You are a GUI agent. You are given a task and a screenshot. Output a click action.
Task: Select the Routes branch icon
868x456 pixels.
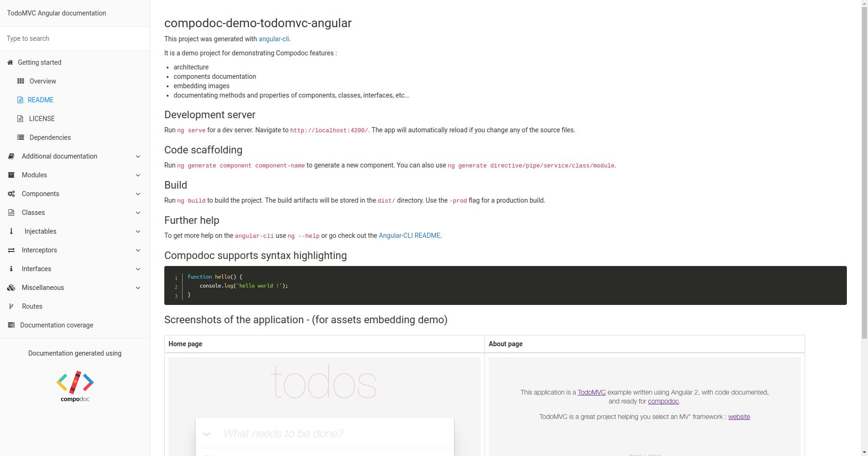(x=11, y=306)
